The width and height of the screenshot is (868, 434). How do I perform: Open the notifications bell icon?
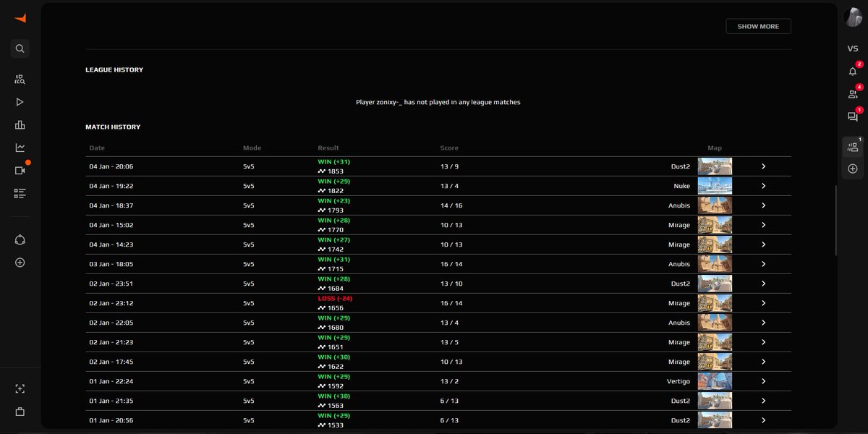853,71
